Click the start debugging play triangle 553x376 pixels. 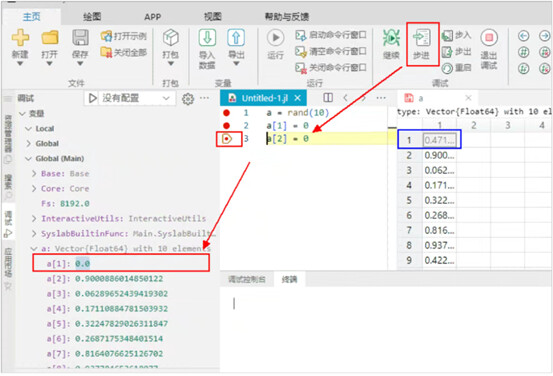[x=92, y=98]
